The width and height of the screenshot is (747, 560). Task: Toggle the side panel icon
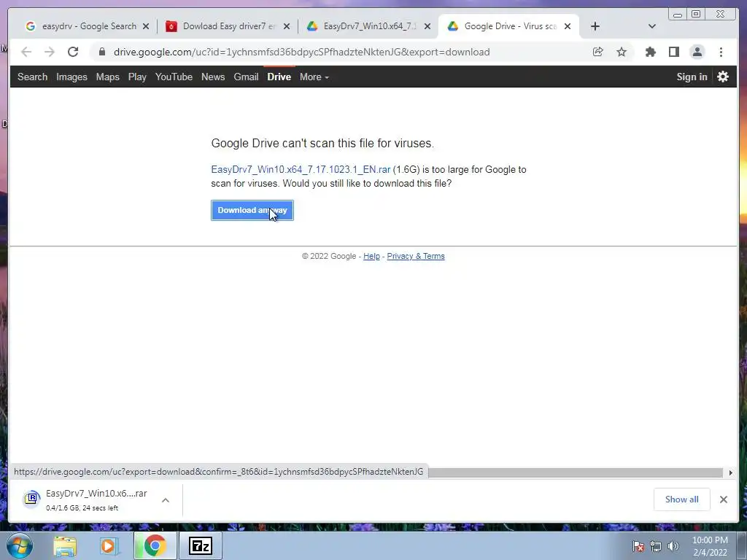click(x=673, y=52)
